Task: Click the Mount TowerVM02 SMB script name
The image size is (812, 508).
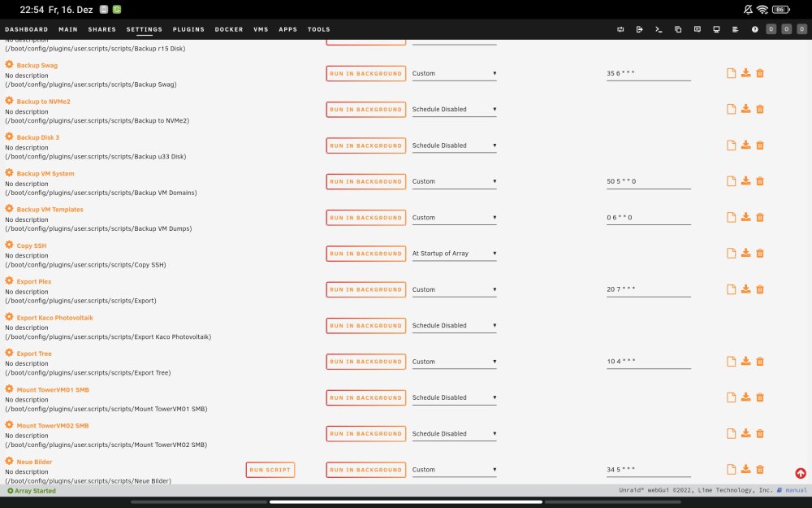Action: [x=52, y=426]
